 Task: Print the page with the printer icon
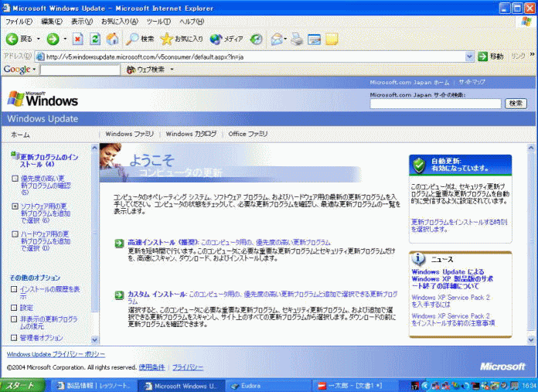point(297,39)
